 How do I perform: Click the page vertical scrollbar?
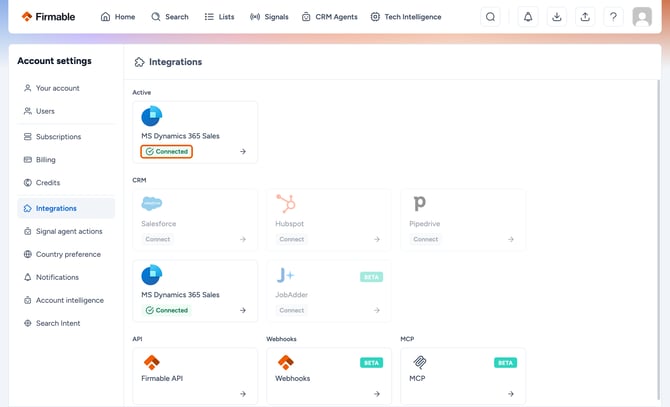pos(658,239)
